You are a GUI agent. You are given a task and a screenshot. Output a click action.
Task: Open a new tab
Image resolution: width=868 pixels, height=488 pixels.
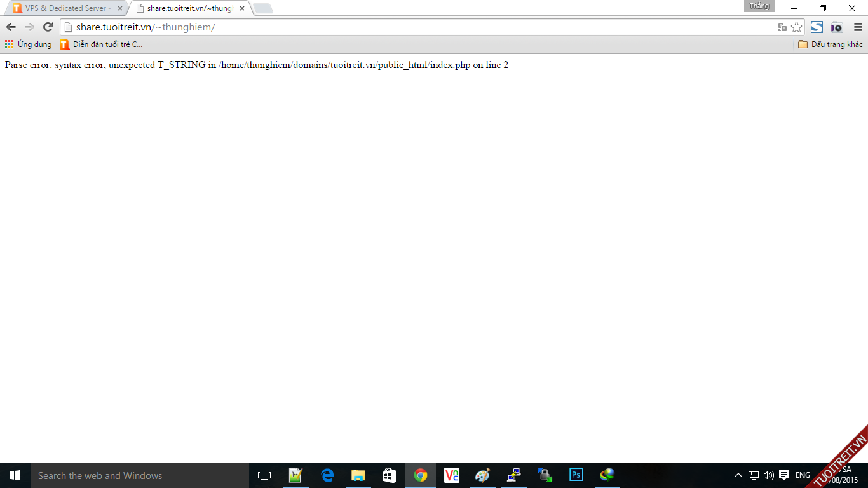(x=263, y=9)
